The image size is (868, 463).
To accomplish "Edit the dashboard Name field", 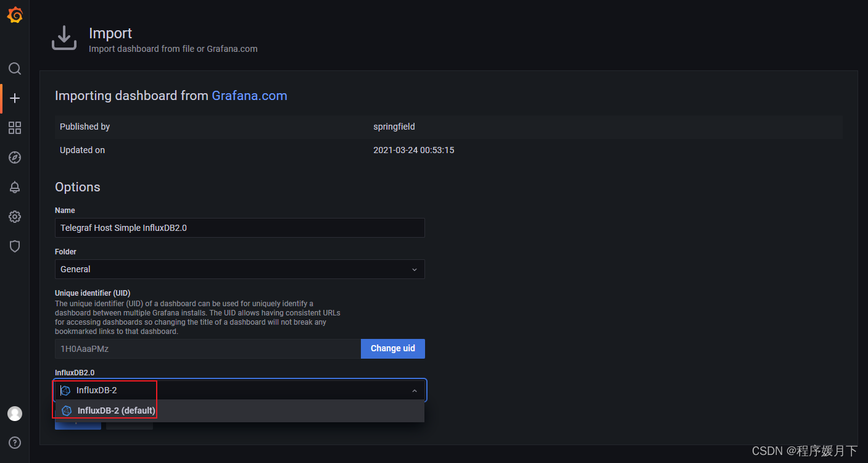I will tap(239, 228).
